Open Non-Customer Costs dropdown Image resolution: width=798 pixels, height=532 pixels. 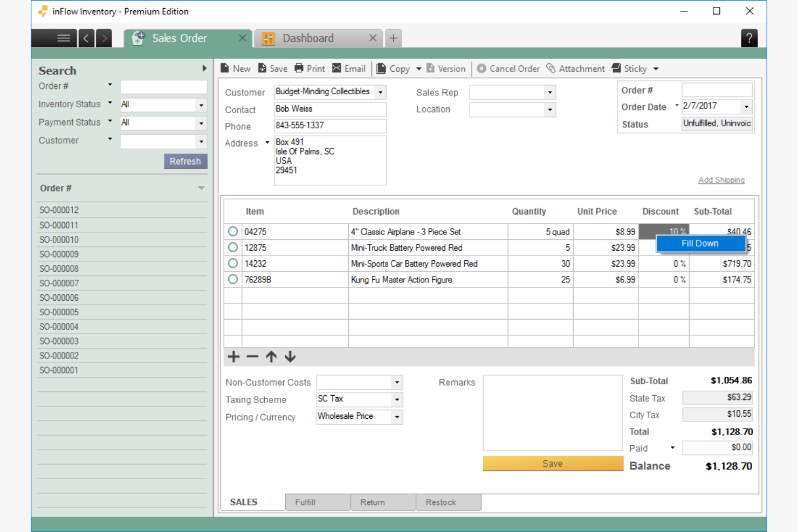tap(397, 382)
